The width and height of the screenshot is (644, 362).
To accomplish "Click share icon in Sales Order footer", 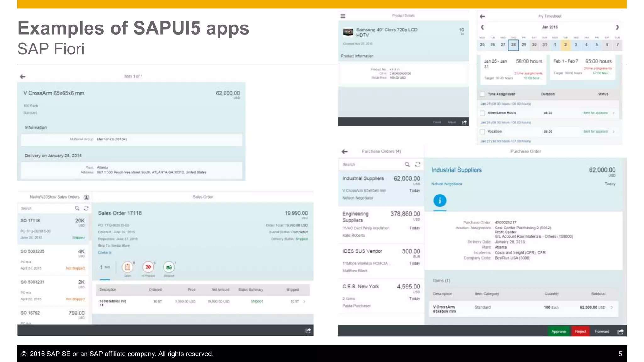I will pos(308,331).
